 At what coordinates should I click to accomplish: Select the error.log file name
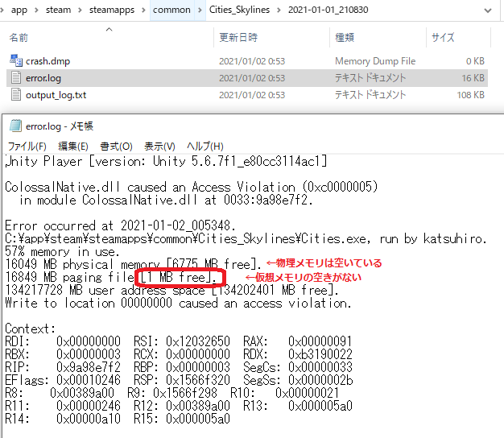click(43, 78)
